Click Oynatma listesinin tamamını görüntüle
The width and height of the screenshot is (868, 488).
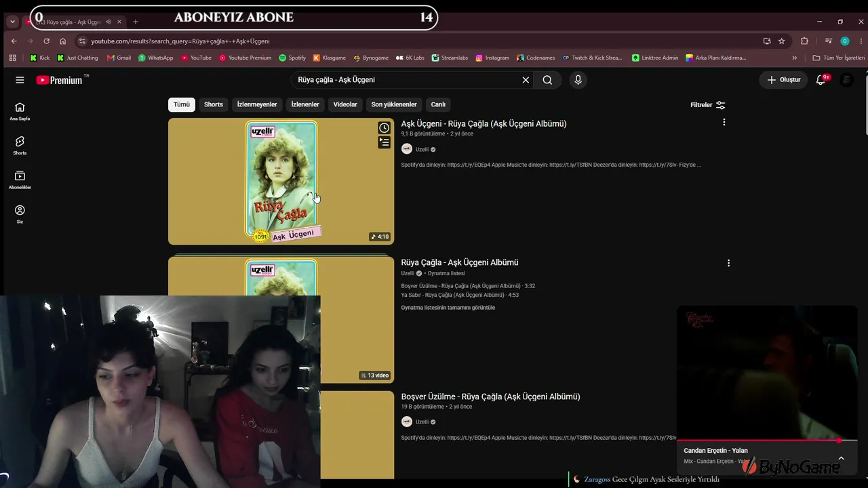(x=448, y=308)
